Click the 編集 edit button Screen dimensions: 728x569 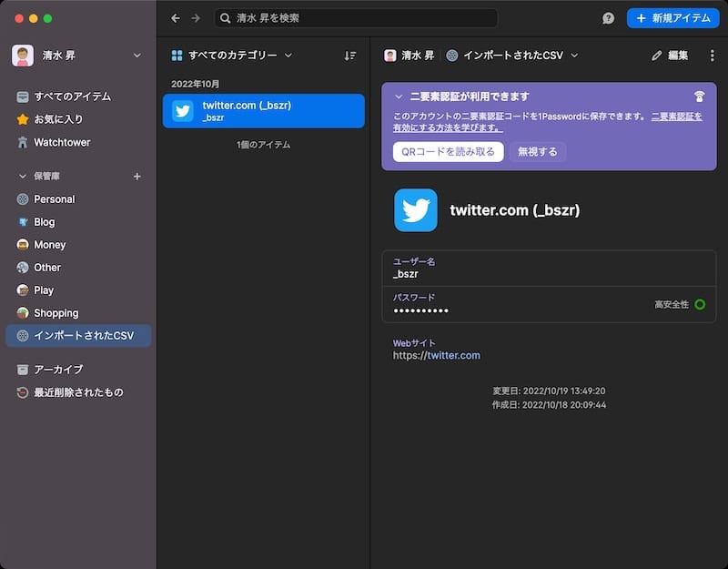(x=670, y=56)
